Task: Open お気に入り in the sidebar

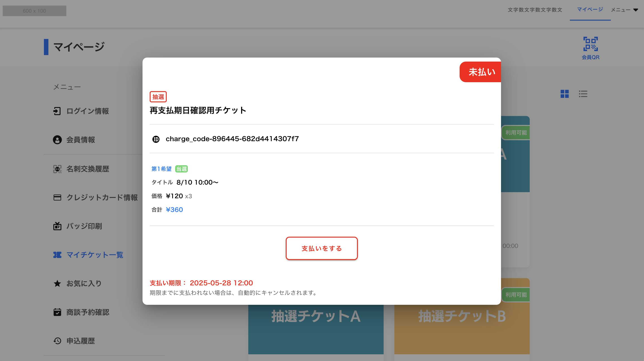Action: pyautogui.click(x=84, y=283)
